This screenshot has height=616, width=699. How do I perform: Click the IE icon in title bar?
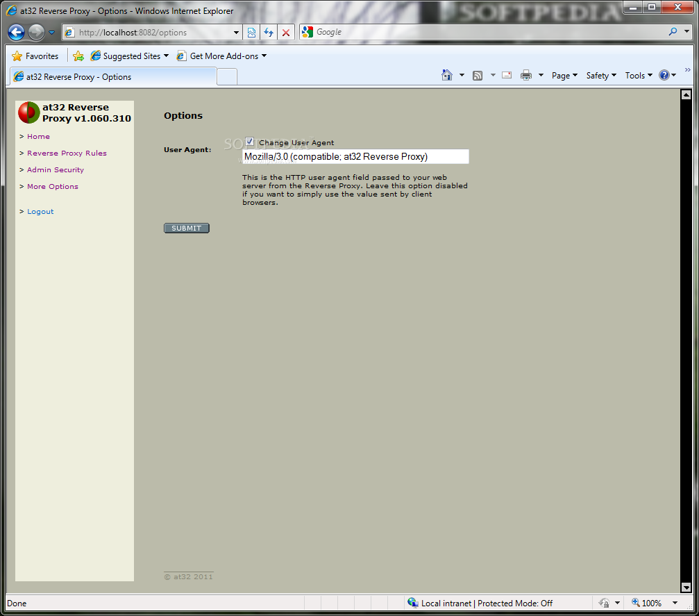[x=12, y=10]
